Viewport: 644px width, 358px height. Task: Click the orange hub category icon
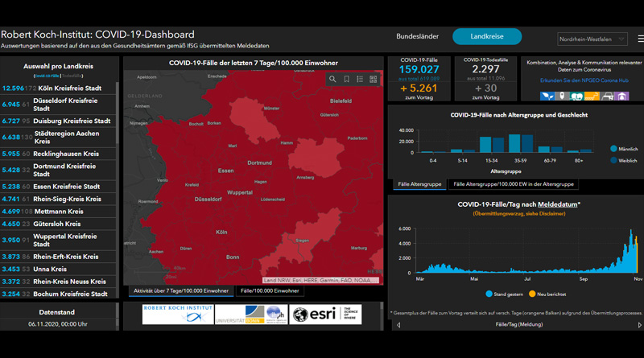click(592, 96)
